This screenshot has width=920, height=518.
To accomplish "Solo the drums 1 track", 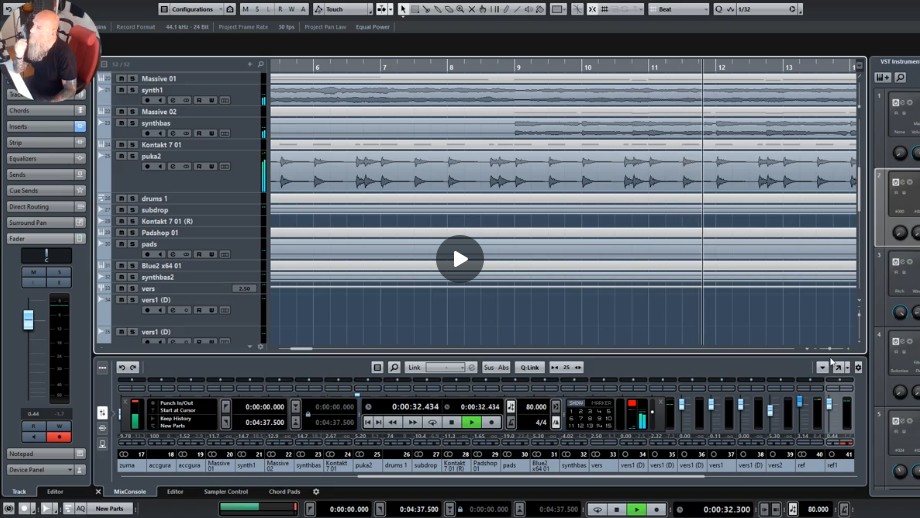I will 132,199.
